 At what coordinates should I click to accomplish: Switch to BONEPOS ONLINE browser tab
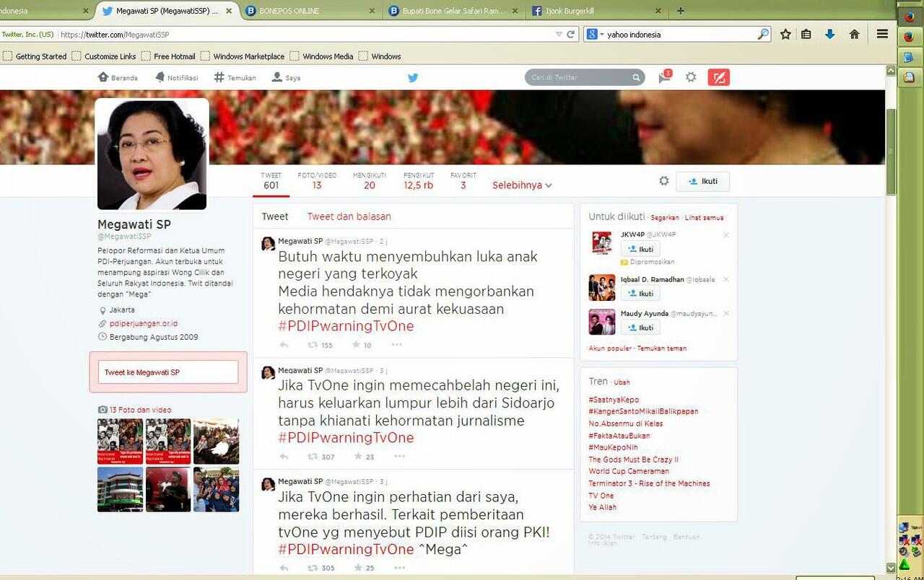(310, 11)
